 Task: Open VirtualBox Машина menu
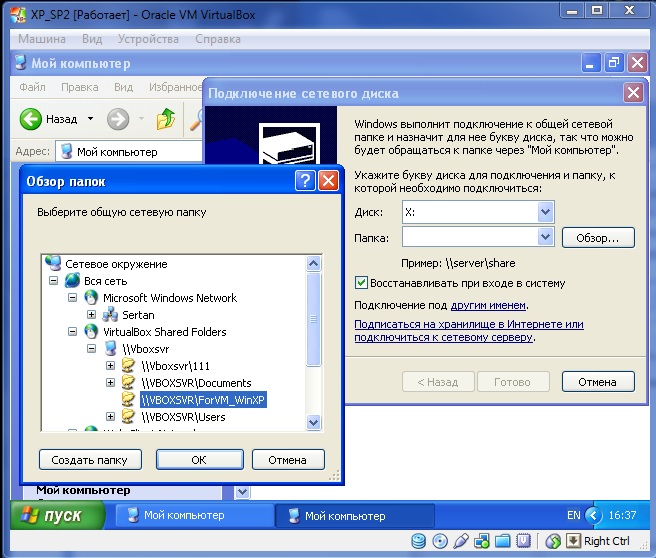(42, 39)
